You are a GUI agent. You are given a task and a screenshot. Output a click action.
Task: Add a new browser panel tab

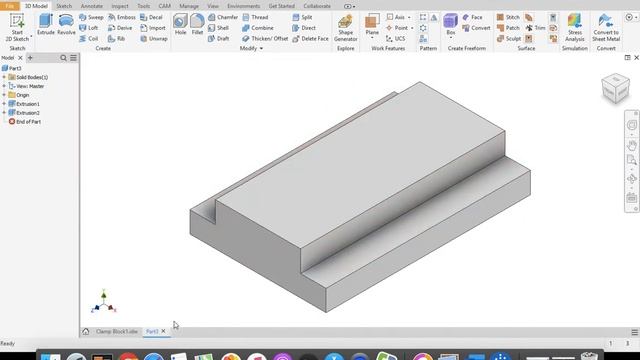pyautogui.click(x=30, y=58)
